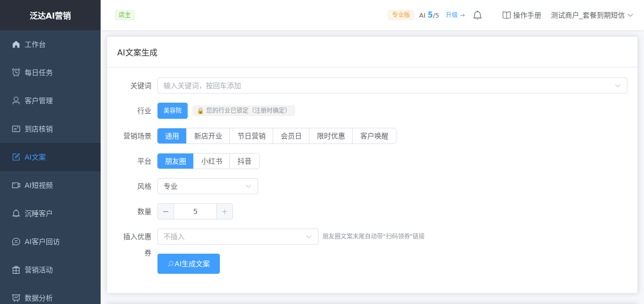The height and width of the screenshot is (304, 644).
Task: Click the 工作台 home icon in sidebar
Action: pyautogui.click(x=16, y=44)
